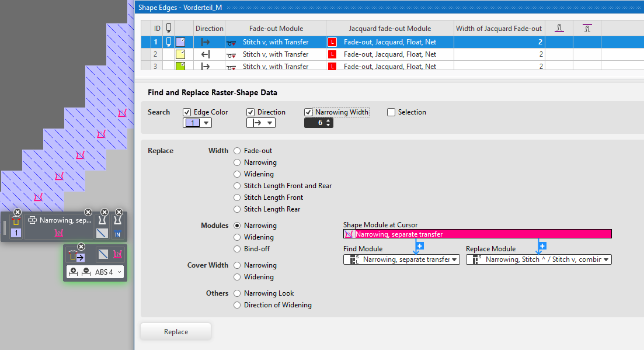The image size is (644, 350).
Task: Close the Narrowing, sep... toolbar segment
Action: tap(88, 212)
